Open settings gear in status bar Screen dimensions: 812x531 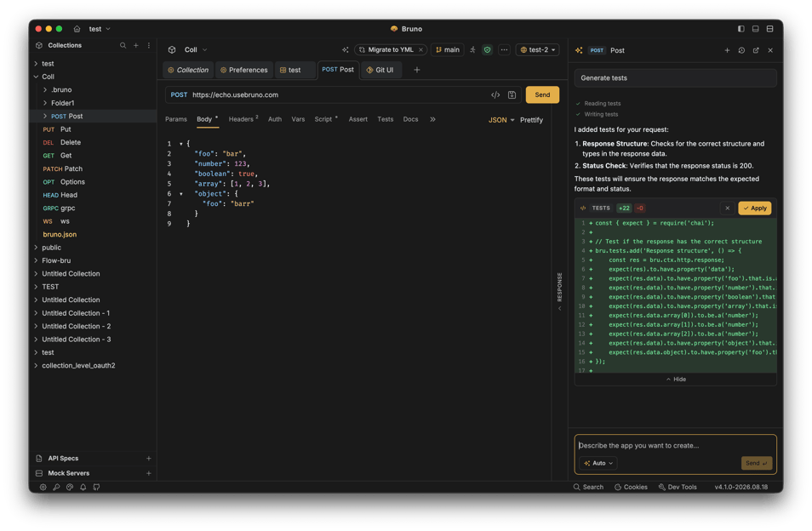pyautogui.click(x=43, y=487)
